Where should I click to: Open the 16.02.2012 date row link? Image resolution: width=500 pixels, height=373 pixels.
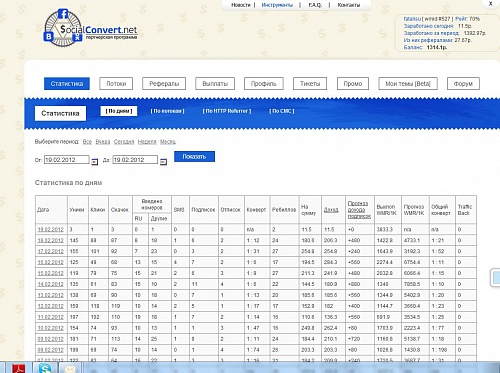tap(50, 262)
